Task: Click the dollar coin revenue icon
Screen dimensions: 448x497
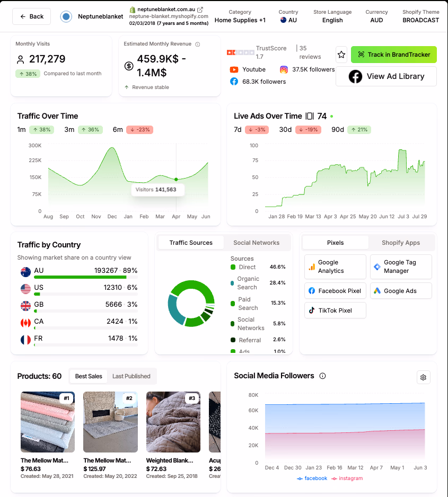Action: point(129,66)
